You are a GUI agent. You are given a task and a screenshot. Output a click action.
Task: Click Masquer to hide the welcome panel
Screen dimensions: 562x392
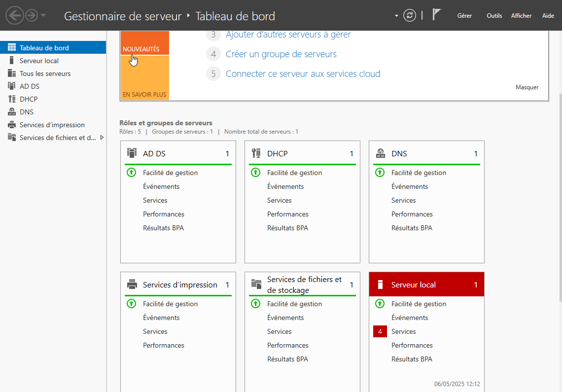click(x=527, y=87)
